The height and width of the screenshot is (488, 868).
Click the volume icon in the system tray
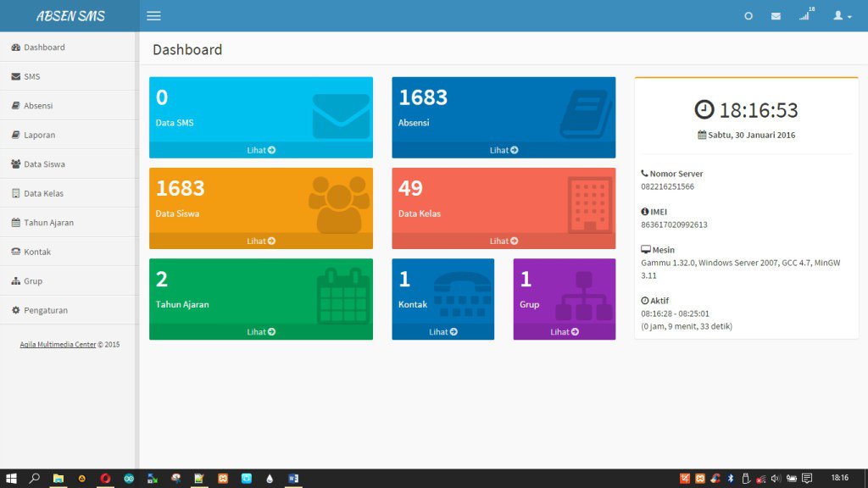click(x=776, y=478)
